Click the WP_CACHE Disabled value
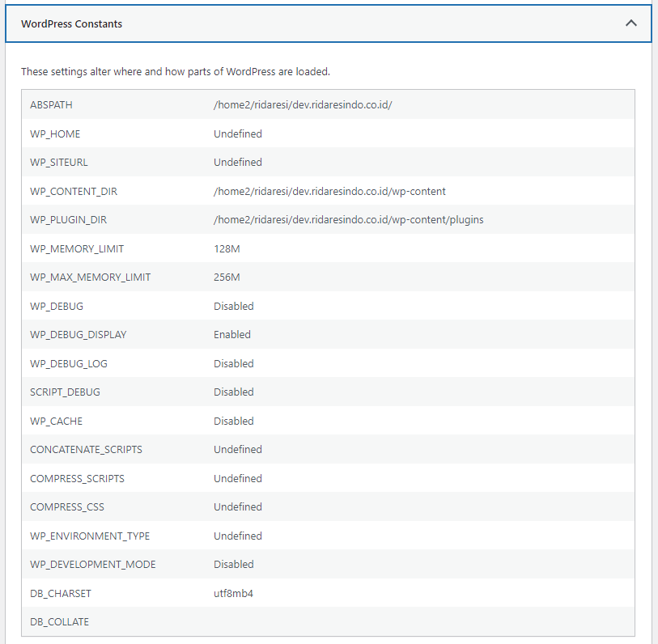658x644 pixels. (x=234, y=422)
